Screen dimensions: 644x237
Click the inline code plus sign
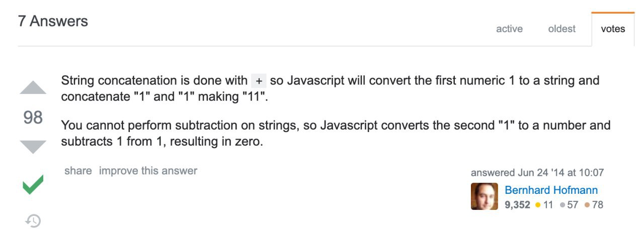coord(259,81)
